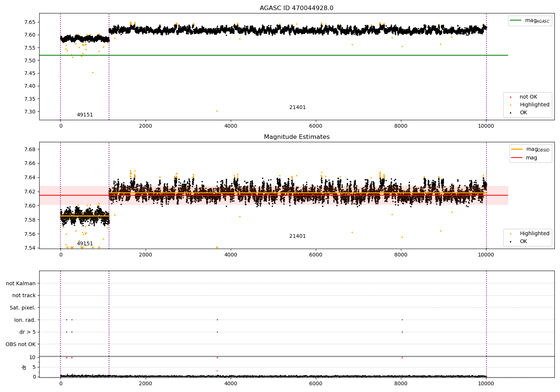Click the 49151 annotation in the top plot
The image size is (560, 392).
pos(85,115)
